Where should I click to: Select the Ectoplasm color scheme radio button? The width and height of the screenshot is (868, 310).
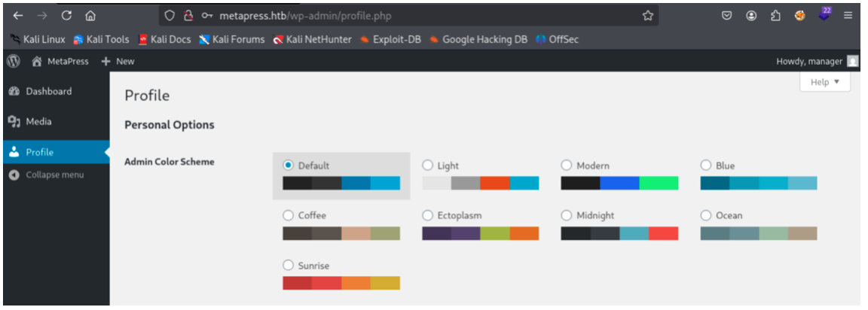pyautogui.click(x=427, y=215)
